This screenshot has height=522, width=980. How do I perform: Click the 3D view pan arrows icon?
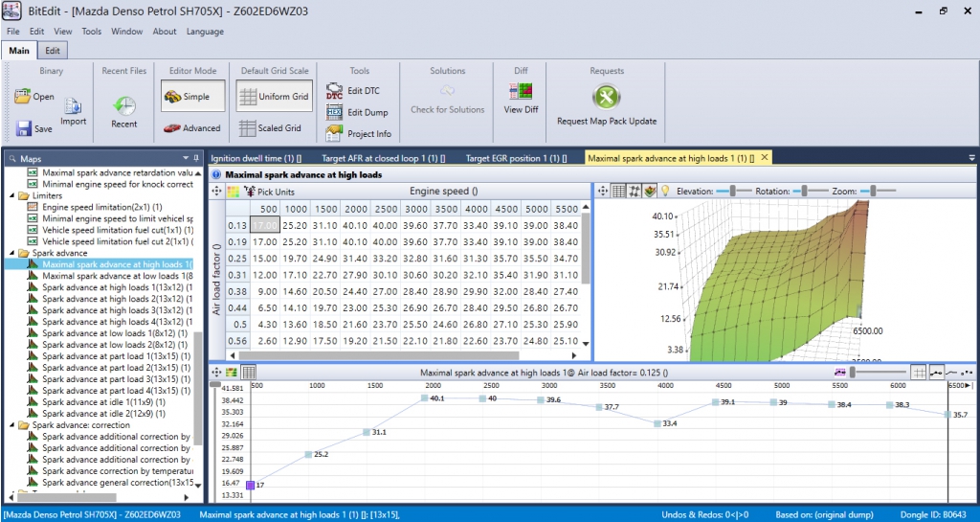pos(603,192)
